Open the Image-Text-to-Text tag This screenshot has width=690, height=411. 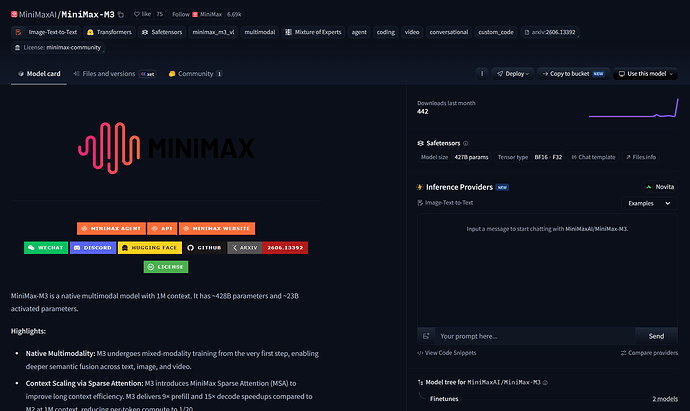coord(46,32)
